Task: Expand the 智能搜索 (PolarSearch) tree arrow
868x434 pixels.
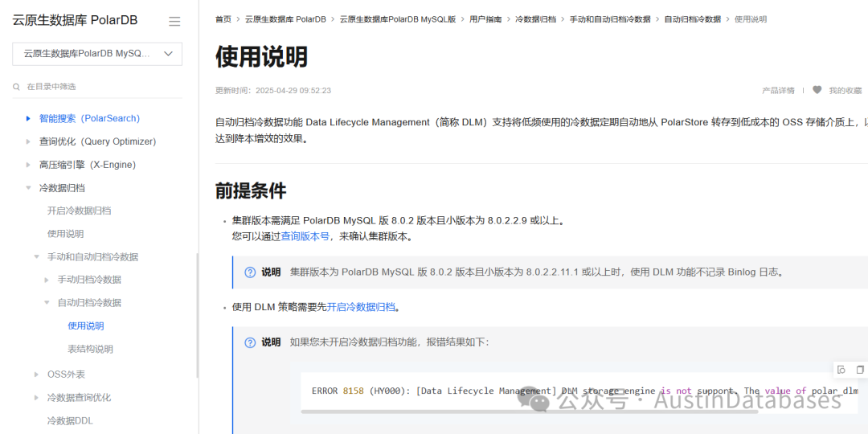Action: point(28,118)
